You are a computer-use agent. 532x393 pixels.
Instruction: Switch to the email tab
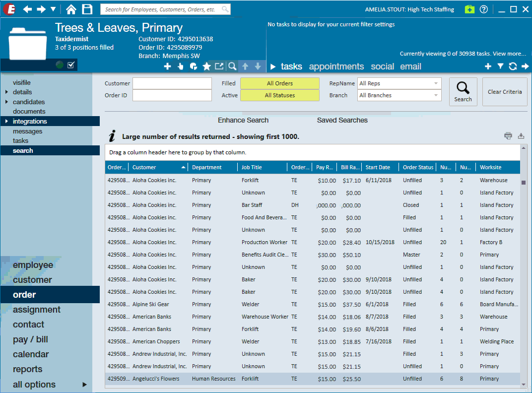(x=410, y=66)
